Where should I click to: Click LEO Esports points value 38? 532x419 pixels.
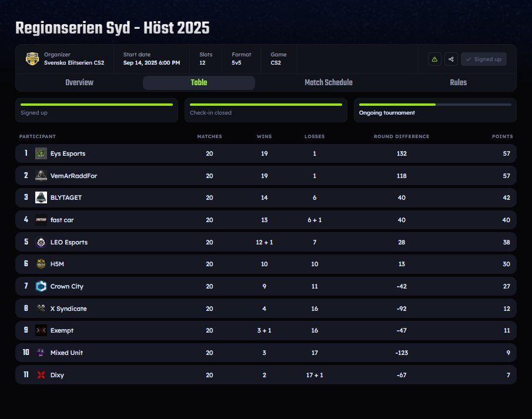(506, 242)
